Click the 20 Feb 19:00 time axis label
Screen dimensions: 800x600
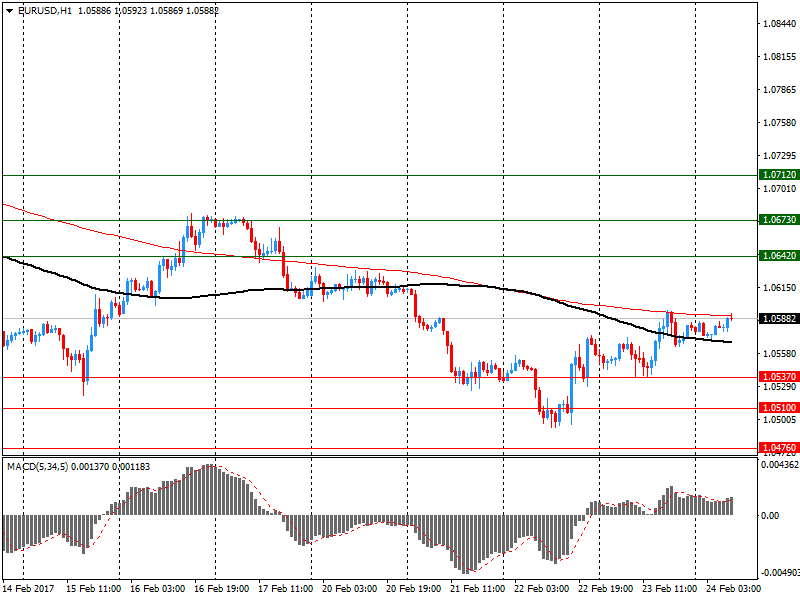point(414,589)
